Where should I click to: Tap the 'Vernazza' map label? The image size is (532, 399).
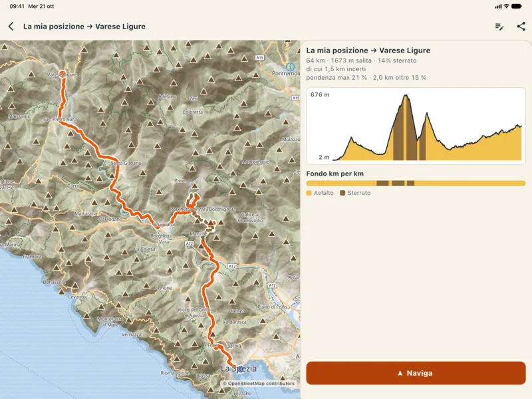tap(131, 334)
